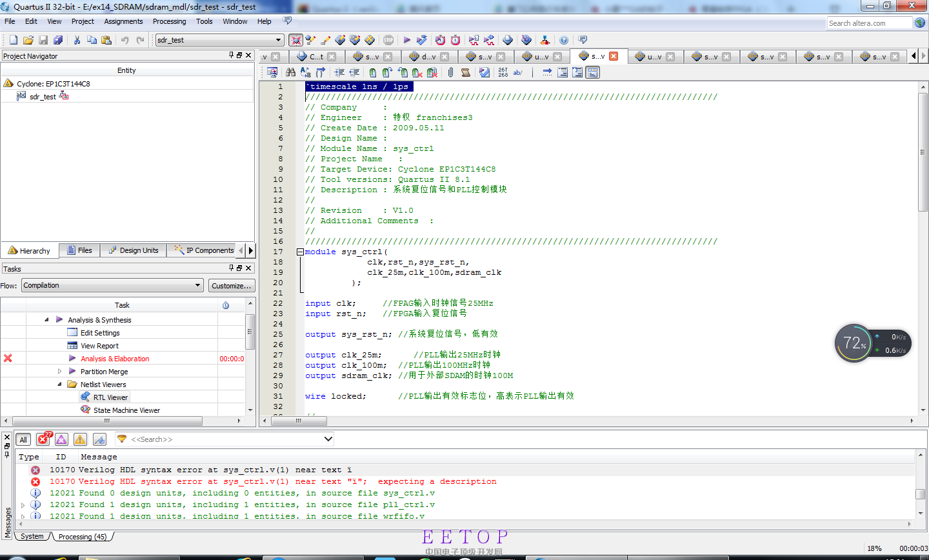
Task: Open the Compilation flow dropdown
Action: click(x=113, y=285)
